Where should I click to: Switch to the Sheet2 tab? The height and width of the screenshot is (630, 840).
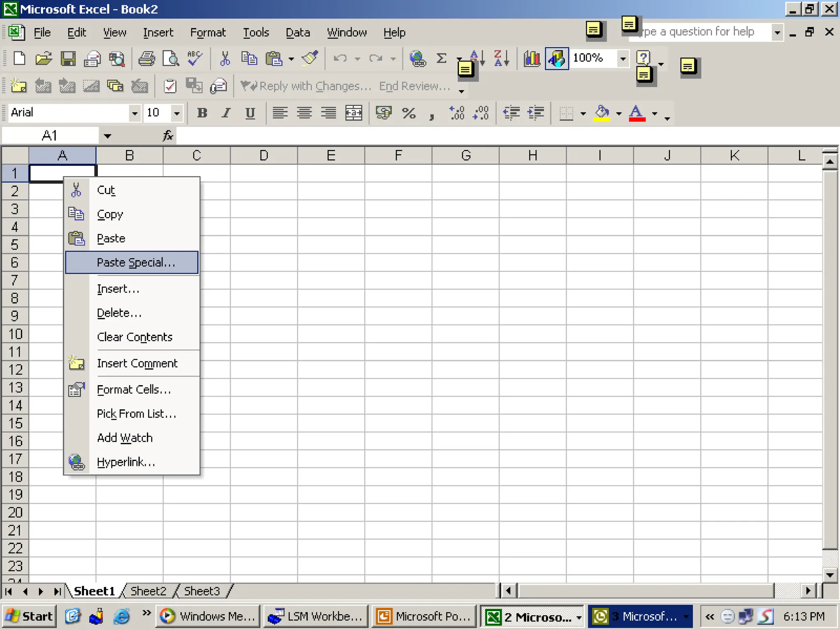point(148,591)
